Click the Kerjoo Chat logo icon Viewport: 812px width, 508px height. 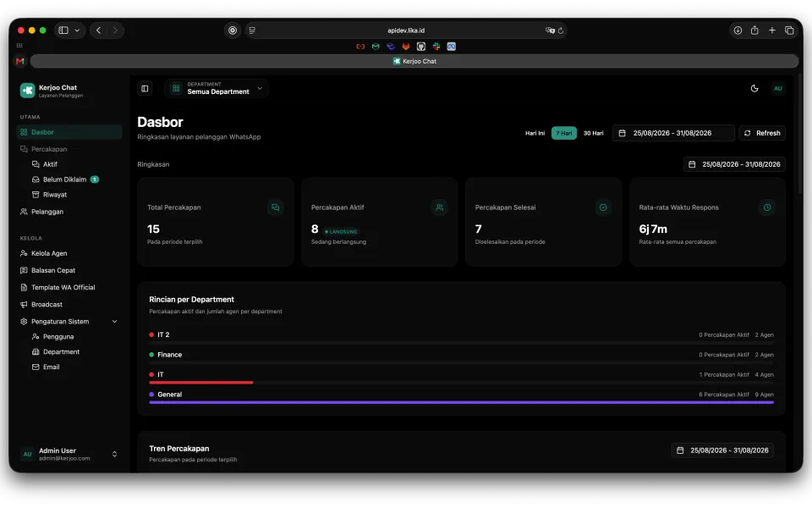click(x=27, y=91)
